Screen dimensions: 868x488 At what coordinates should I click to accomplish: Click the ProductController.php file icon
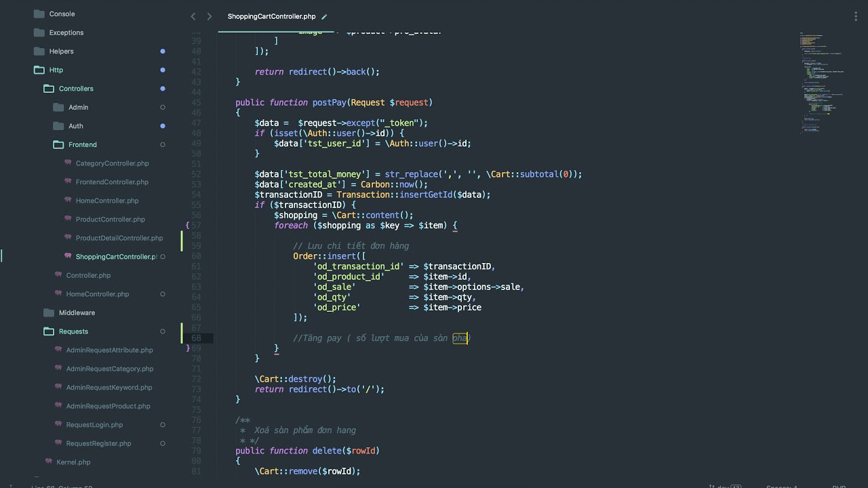(x=68, y=219)
